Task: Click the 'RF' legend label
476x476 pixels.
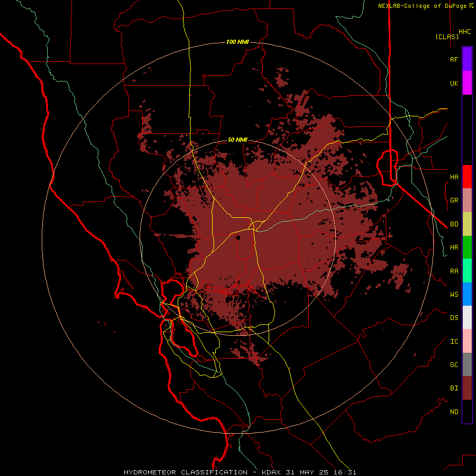Action: [454, 59]
